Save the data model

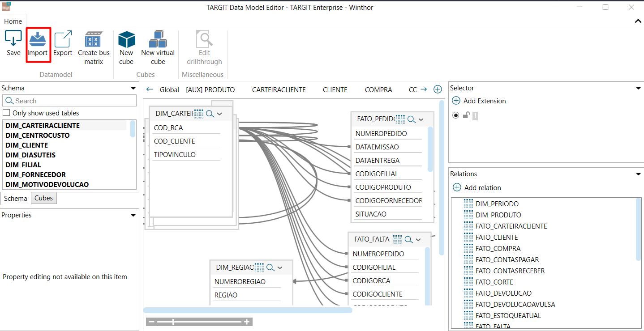(13, 44)
